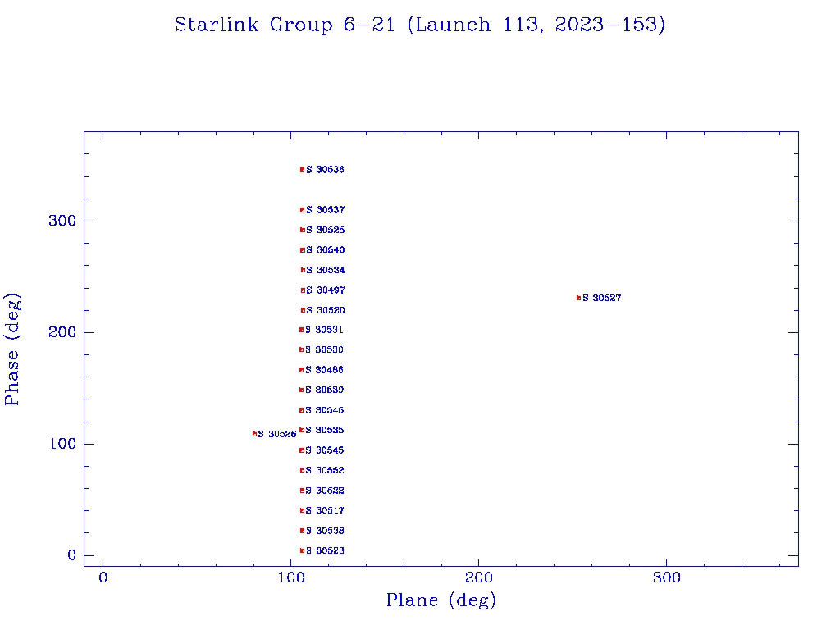Select the red data point of S 30526
The image size is (840, 630).
tap(254, 434)
